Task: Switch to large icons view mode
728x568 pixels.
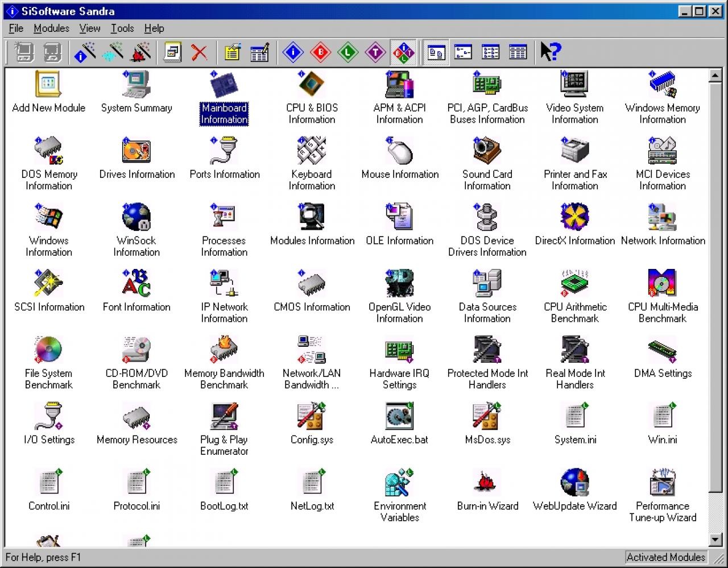Action: pos(436,52)
